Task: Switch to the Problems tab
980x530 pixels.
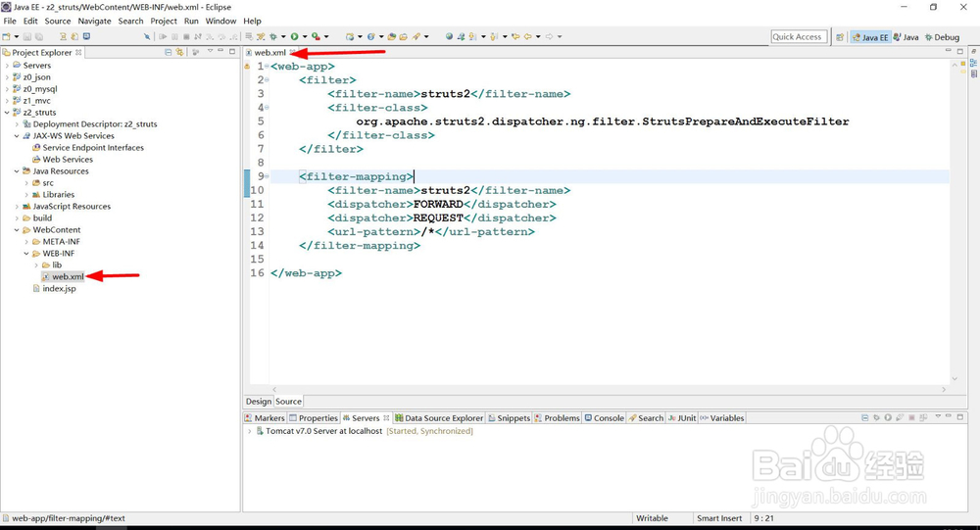Action: click(x=557, y=418)
